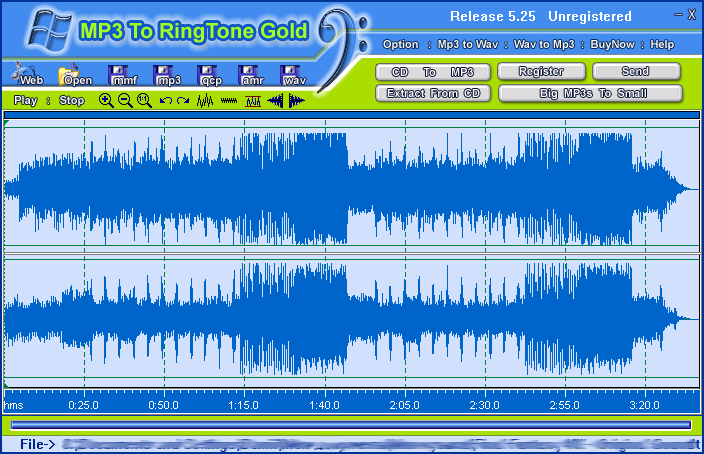The width and height of the screenshot is (704, 454).
Task: Click the Open file folder icon
Action: tap(74, 75)
